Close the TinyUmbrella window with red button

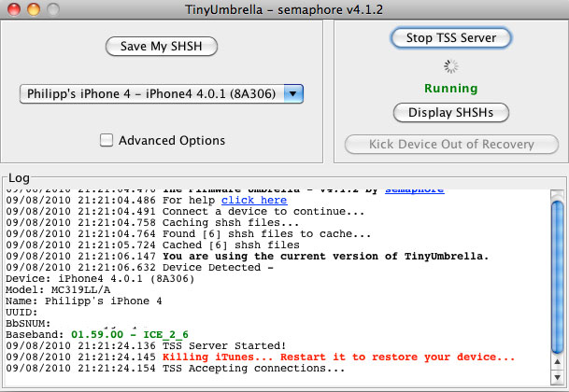(14, 9)
